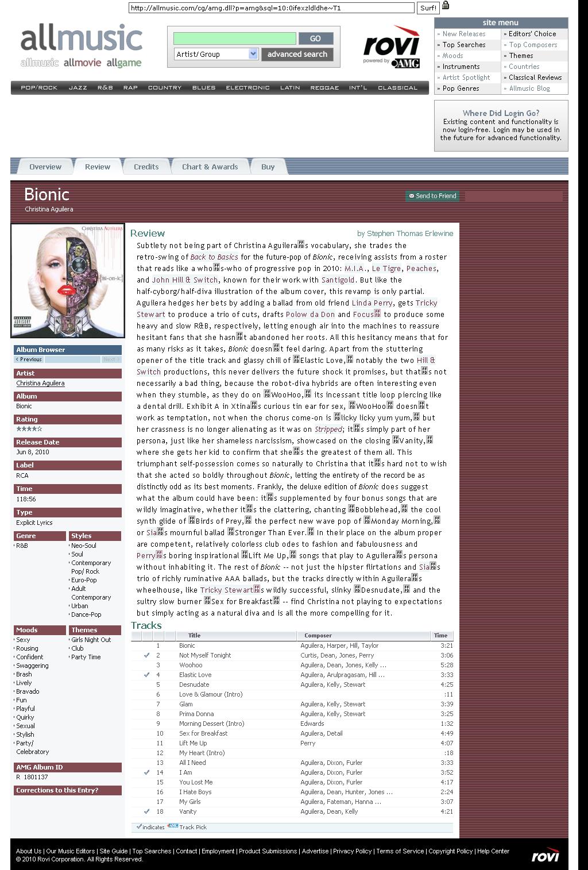Switch to the Buy tab
The width and height of the screenshot is (588, 870).
(x=268, y=167)
